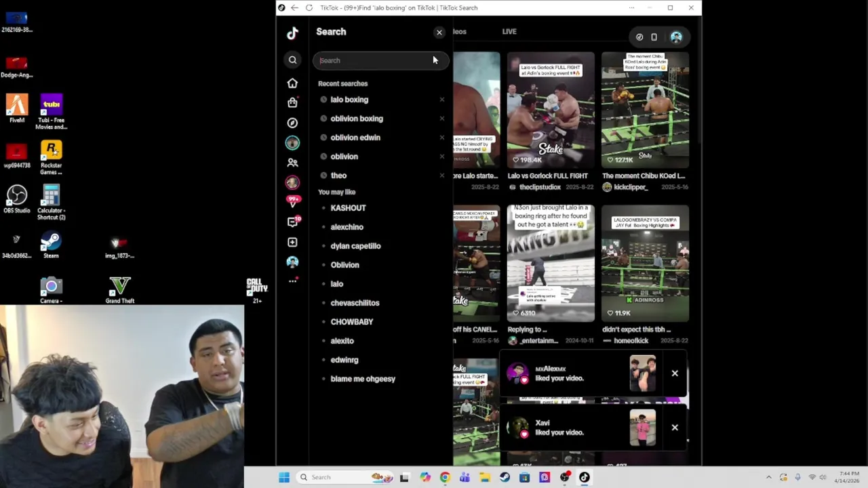Image resolution: width=868 pixels, height=488 pixels.
Task: Open the More three-dots menu in sidebar
Action: pyautogui.click(x=292, y=281)
